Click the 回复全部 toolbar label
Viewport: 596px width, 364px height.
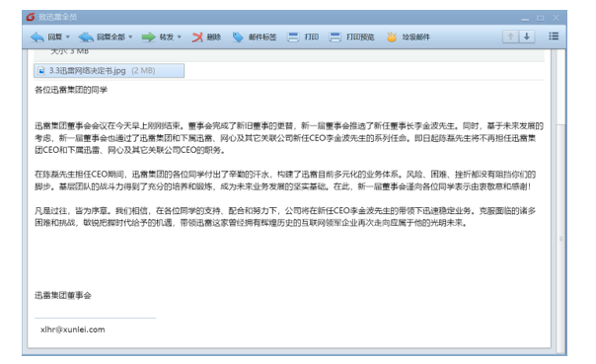click(111, 36)
